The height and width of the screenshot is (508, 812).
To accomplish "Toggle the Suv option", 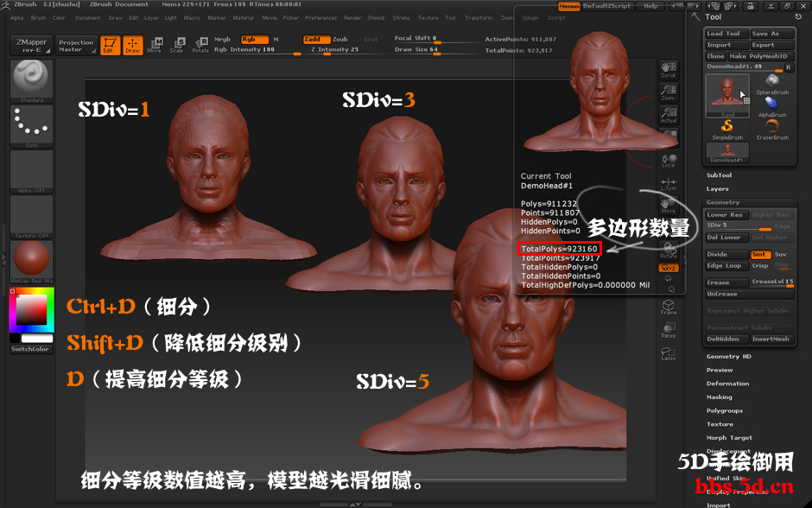I will coord(780,254).
